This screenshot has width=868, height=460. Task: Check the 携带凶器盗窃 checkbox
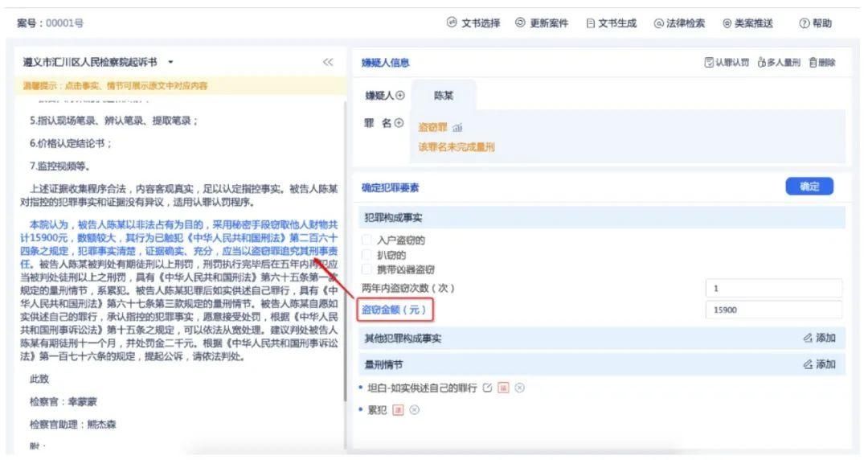click(x=366, y=269)
